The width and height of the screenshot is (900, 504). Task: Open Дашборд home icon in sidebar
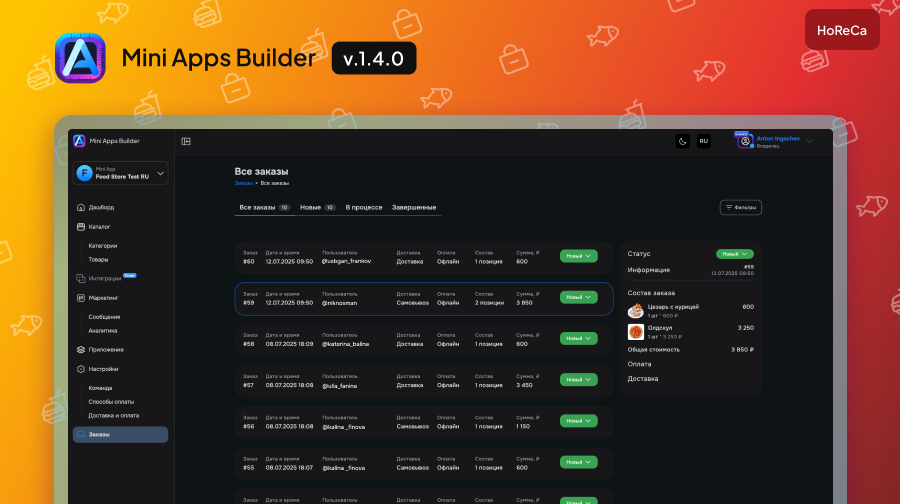[81, 207]
